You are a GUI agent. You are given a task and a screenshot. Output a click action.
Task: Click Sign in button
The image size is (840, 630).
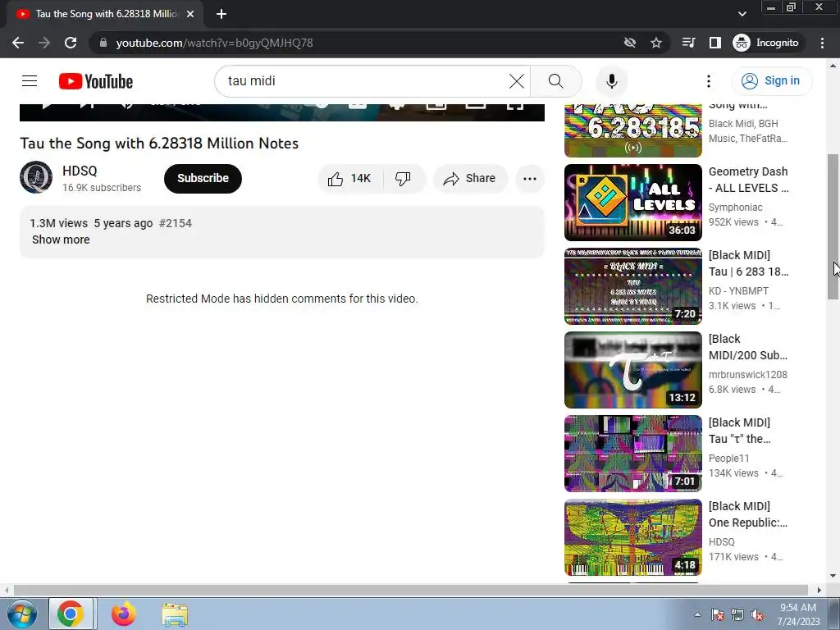tap(772, 81)
